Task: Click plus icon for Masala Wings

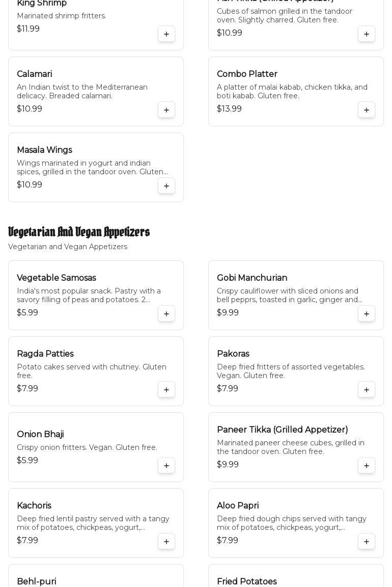Action: pyautogui.click(x=166, y=186)
